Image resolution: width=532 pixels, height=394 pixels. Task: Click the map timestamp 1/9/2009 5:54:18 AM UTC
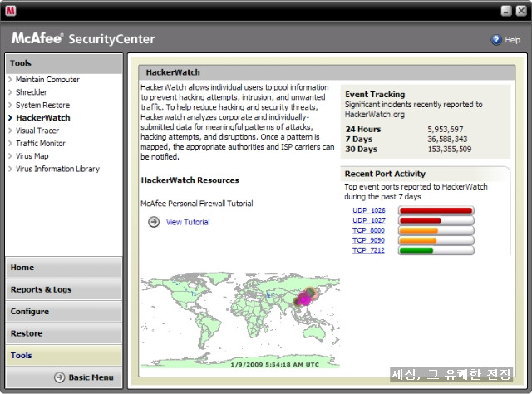pyautogui.click(x=275, y=364)
